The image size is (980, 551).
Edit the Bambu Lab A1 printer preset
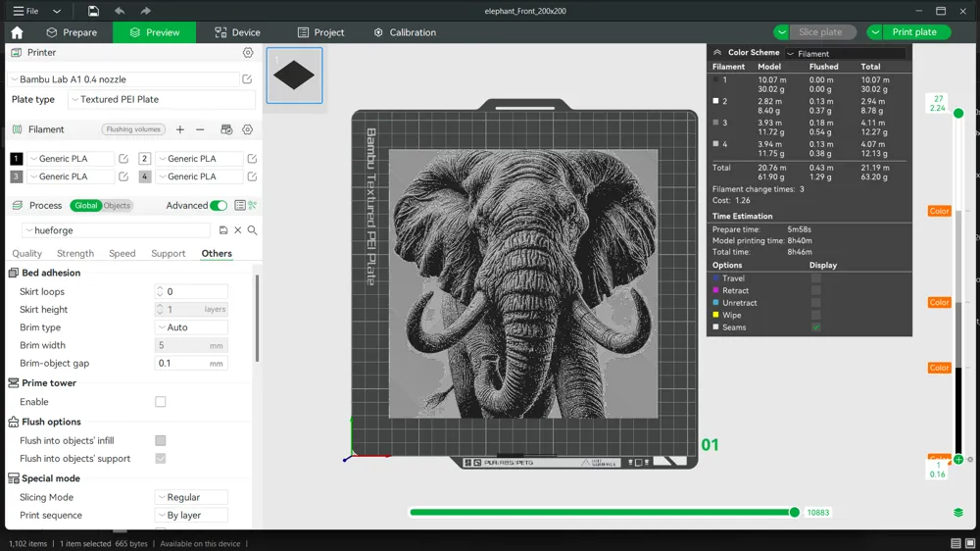[247, 79]
